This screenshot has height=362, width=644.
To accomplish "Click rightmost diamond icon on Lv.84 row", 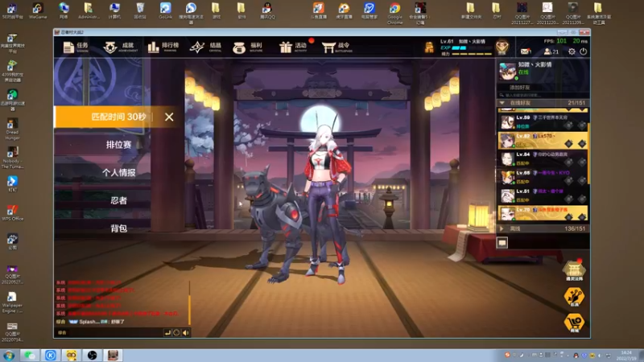I will (581, 162).
